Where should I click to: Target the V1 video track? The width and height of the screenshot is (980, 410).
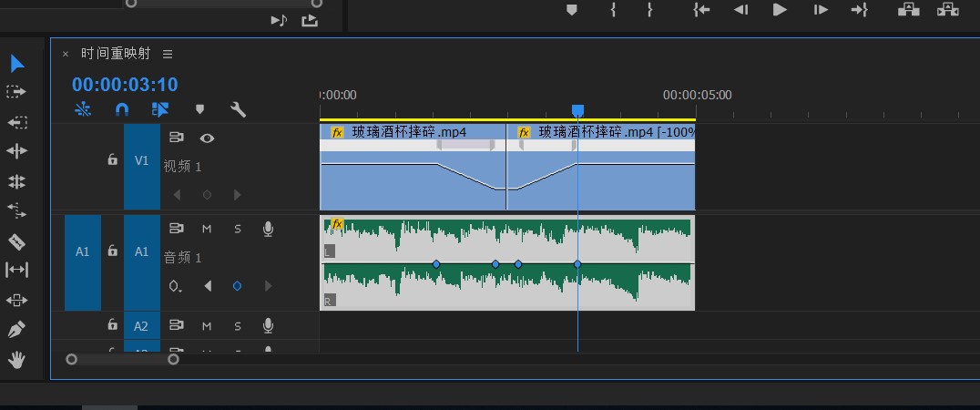tap(142, 160)
